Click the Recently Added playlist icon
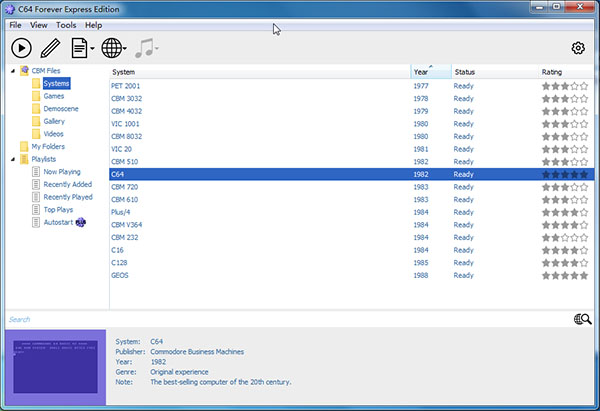600x411 pixels. click(x=36, y=184)
